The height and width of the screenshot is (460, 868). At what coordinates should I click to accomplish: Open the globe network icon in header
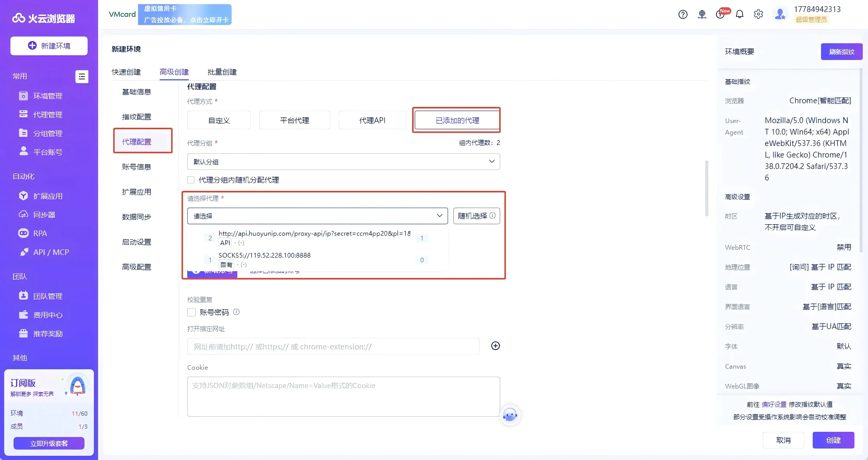pos(702,15)
